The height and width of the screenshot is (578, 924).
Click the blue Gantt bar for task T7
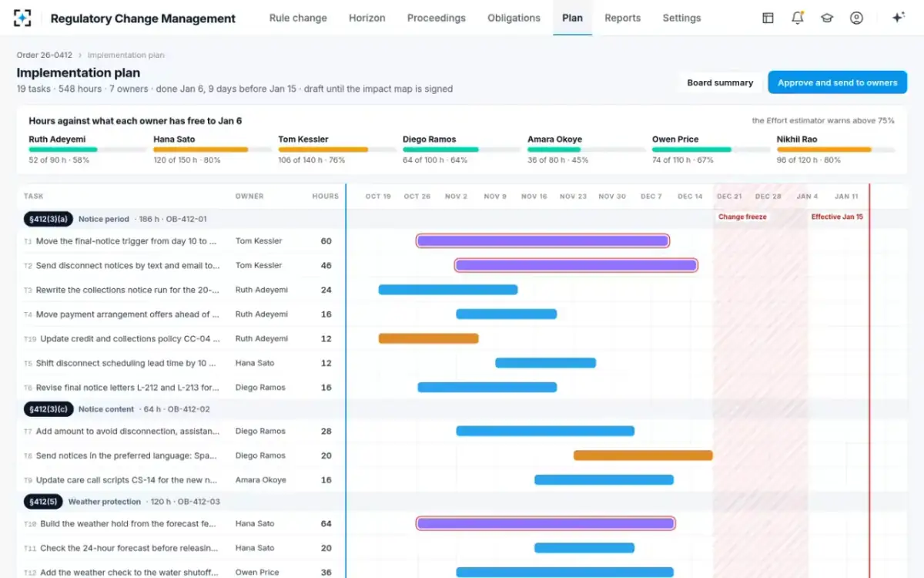545,432
